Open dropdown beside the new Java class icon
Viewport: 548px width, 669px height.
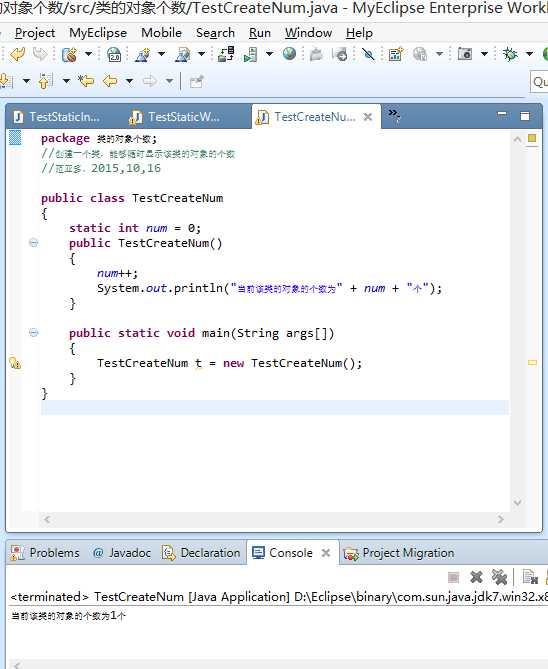[161, 54]
